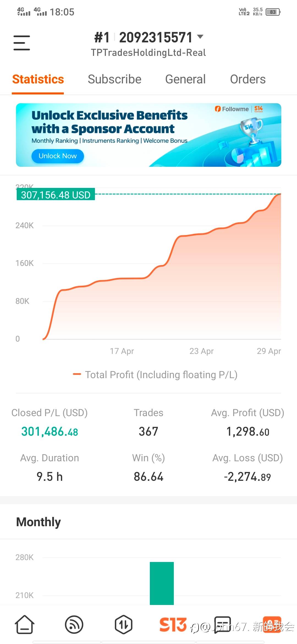Toggle Total Profit legend on chart

pyautogui.click(x=155, y=375)
